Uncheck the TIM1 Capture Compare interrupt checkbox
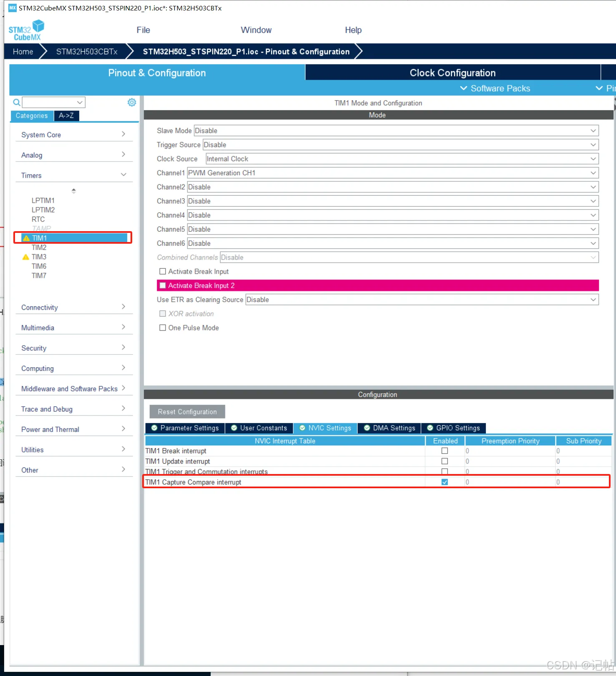Screen dimensions: 616x676 445,482
